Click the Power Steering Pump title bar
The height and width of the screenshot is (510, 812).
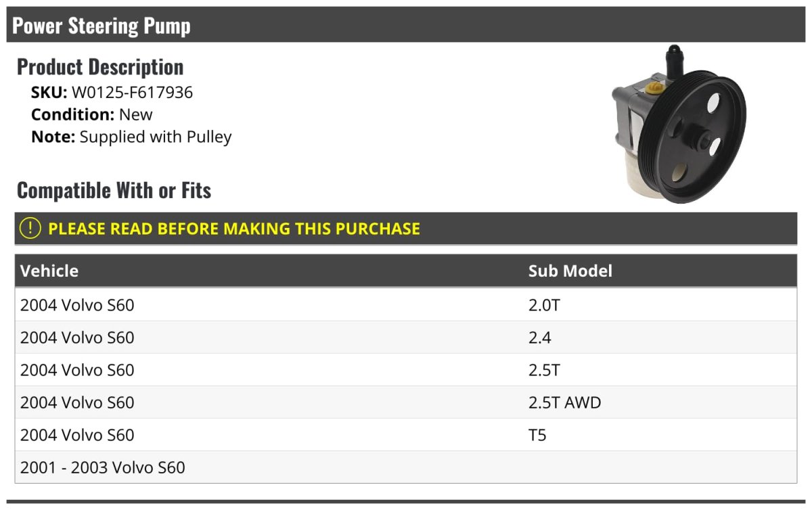101,26
